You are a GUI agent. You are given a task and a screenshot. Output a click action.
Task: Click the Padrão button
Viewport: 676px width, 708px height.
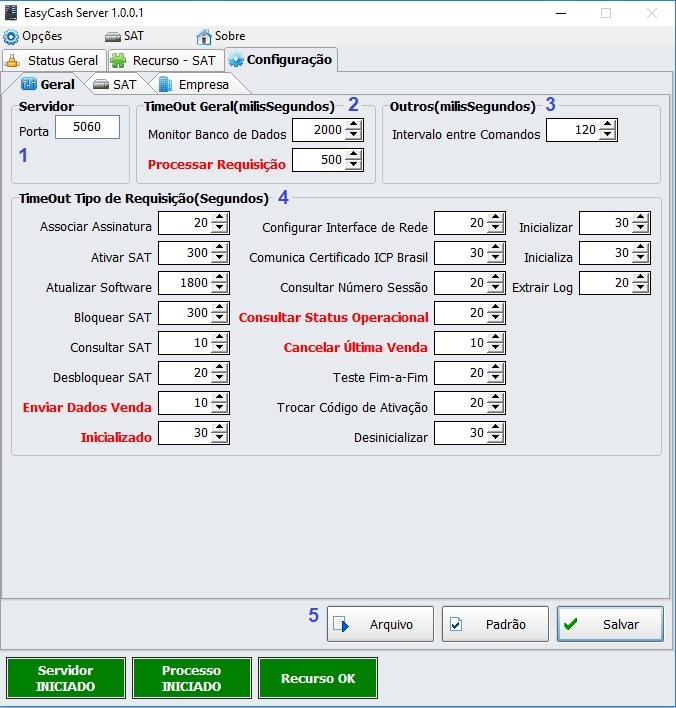coord(495,624)
